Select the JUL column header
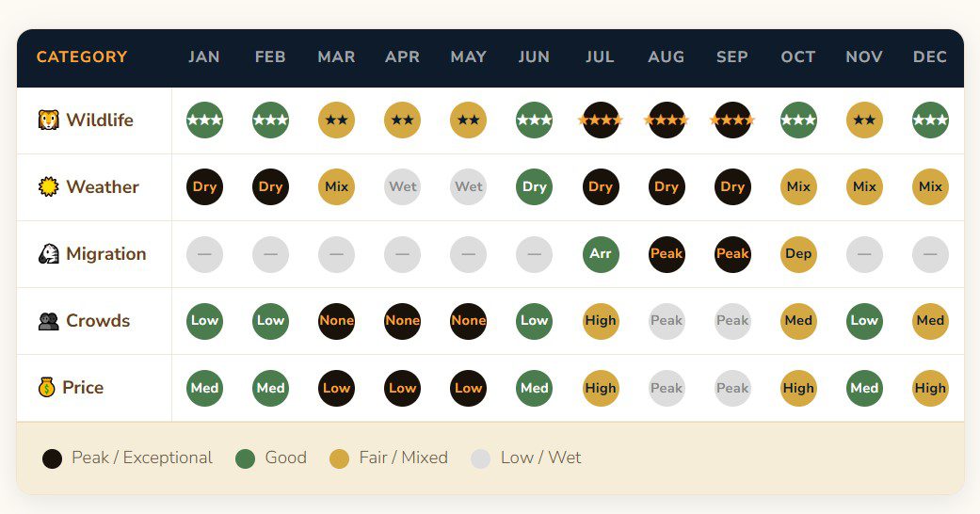Viewport: 980px width, 514px height. point(600,57)
